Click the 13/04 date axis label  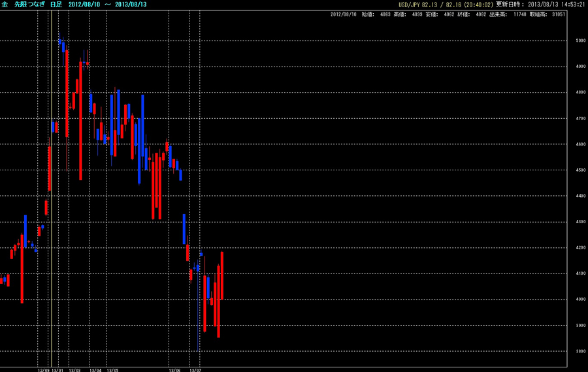coord(95,370)
